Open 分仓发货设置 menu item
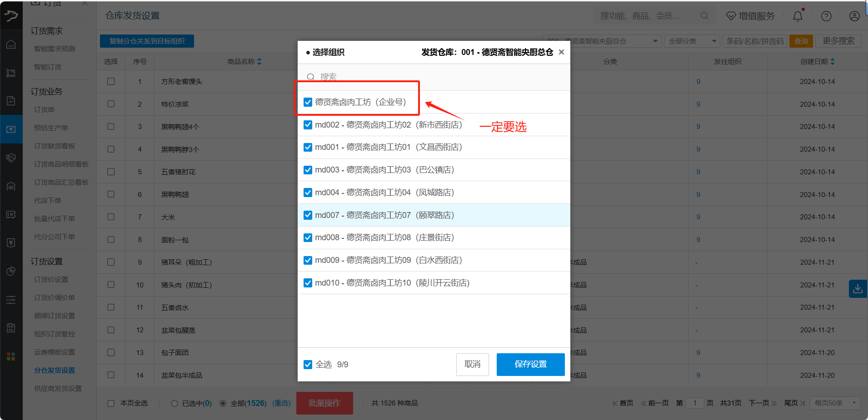This screenshot has width=868, height=420. pyautogui.click(x=55, y=370)
